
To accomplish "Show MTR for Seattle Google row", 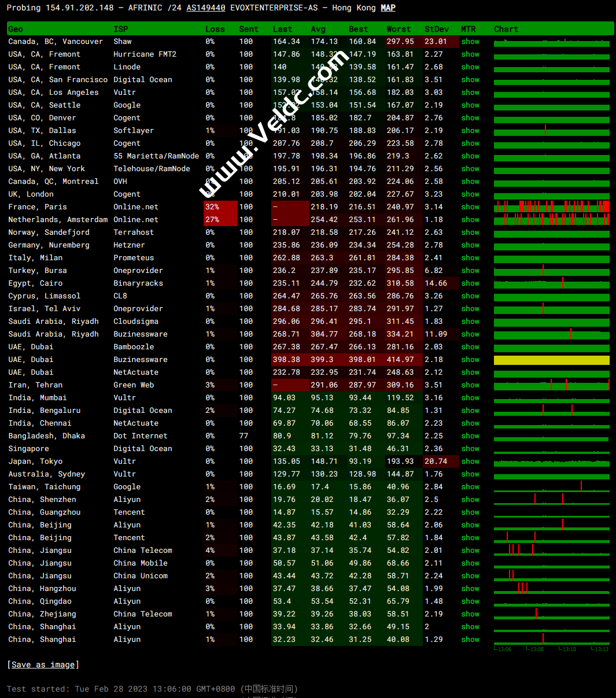I will [470, 105].
